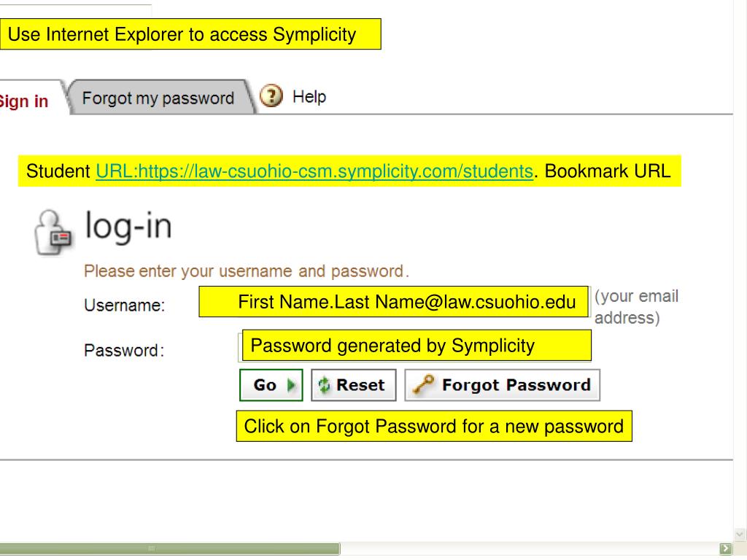Click the horizontal scrollbar thumb
The height and width of the screenshot is (560, 747).
coord(169,548)
